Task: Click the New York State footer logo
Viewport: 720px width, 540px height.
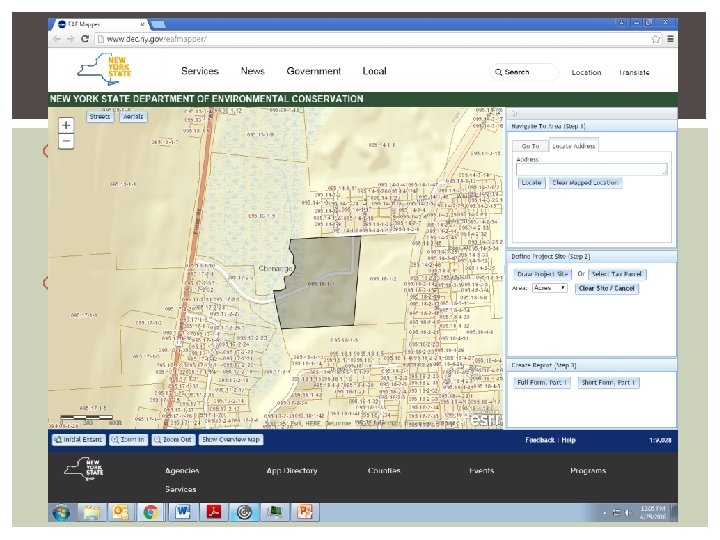Action: [84, 469]
